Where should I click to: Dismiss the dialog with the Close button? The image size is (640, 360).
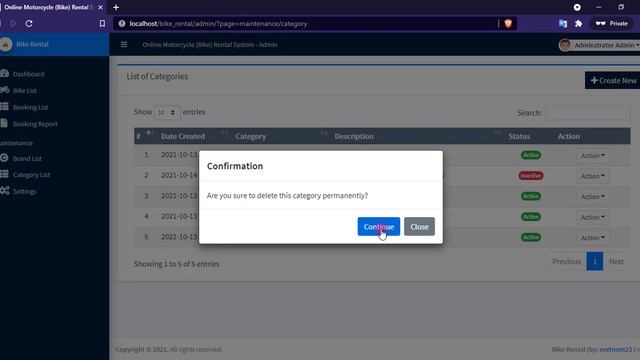pos(419,227)
